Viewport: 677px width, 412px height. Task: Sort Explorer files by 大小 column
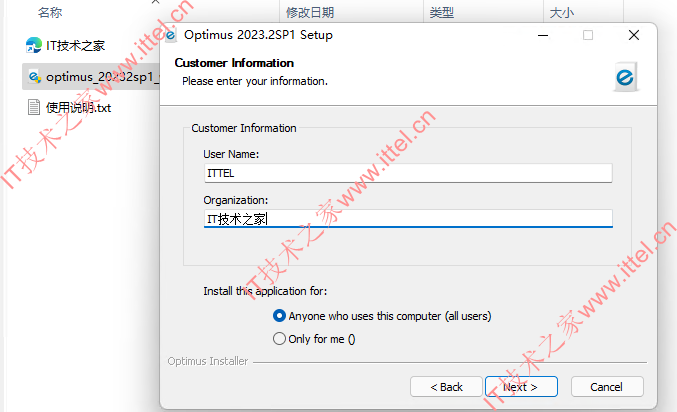pos(561,13)
